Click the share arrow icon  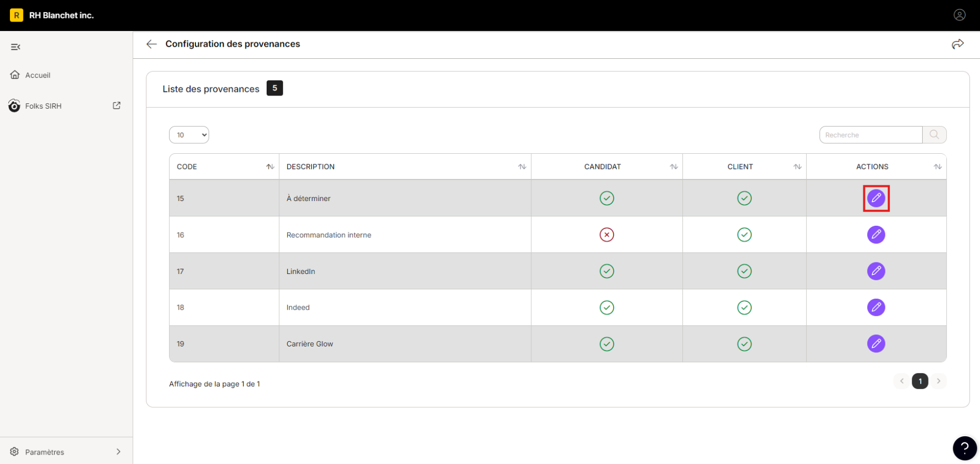(958, 44)
